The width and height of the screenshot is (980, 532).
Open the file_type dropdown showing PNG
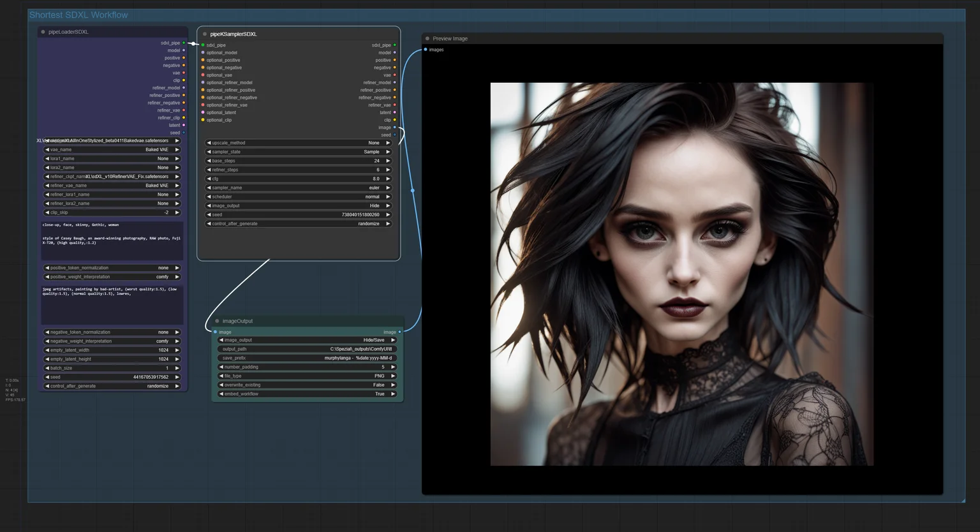[x=308, y=376]
